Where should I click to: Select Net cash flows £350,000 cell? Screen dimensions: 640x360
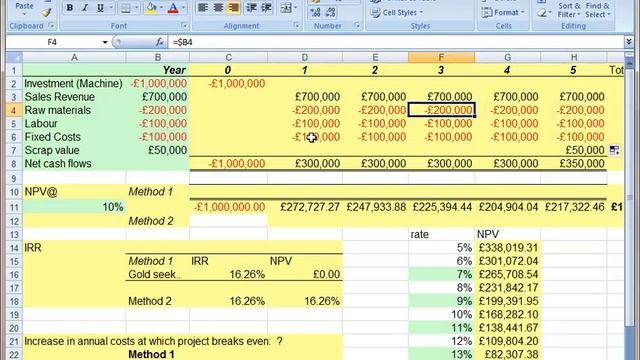point(574,164)
